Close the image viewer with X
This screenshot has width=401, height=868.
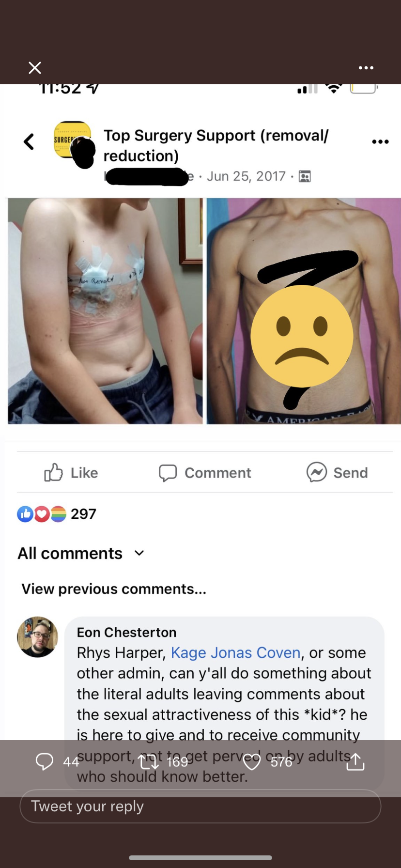tap(35, 68)
